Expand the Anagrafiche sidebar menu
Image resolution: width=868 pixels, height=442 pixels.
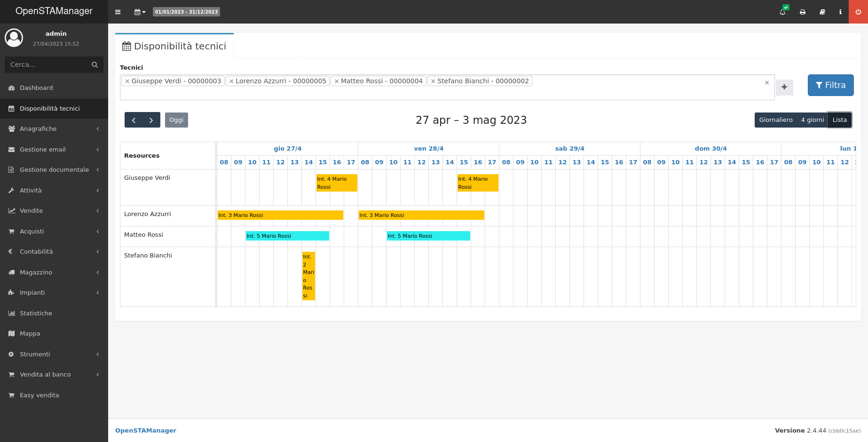(54, 129)
